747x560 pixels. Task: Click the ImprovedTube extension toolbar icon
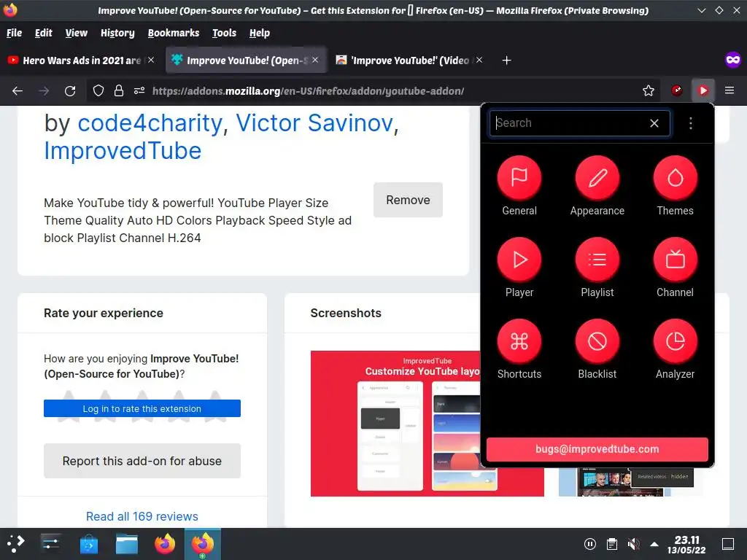[x=703, y=90]
